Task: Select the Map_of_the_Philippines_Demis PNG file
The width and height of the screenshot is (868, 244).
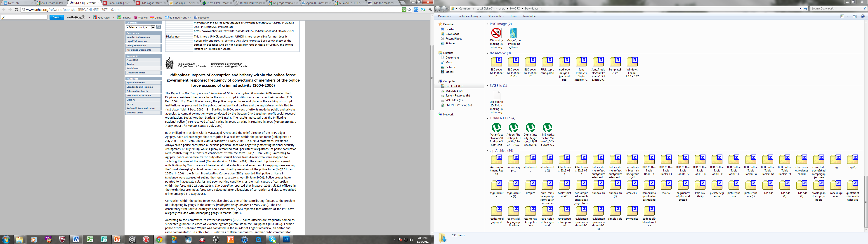Action: 514,38
